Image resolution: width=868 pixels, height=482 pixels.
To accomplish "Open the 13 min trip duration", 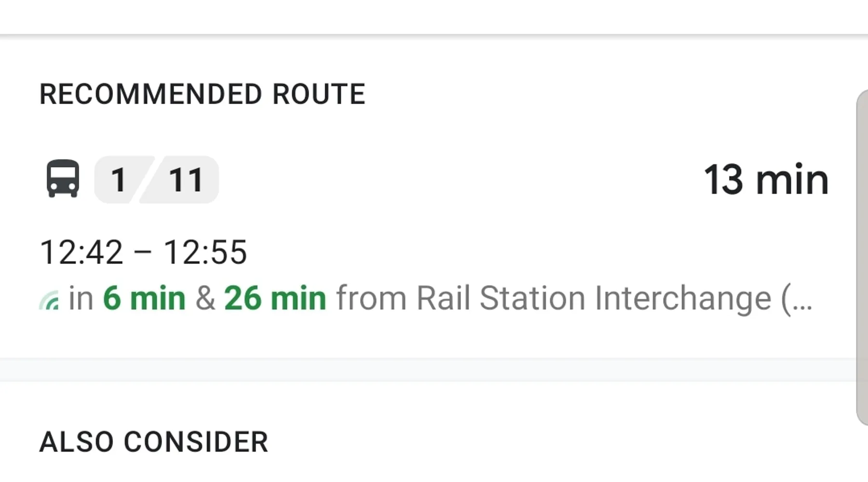I will point(766,180).
